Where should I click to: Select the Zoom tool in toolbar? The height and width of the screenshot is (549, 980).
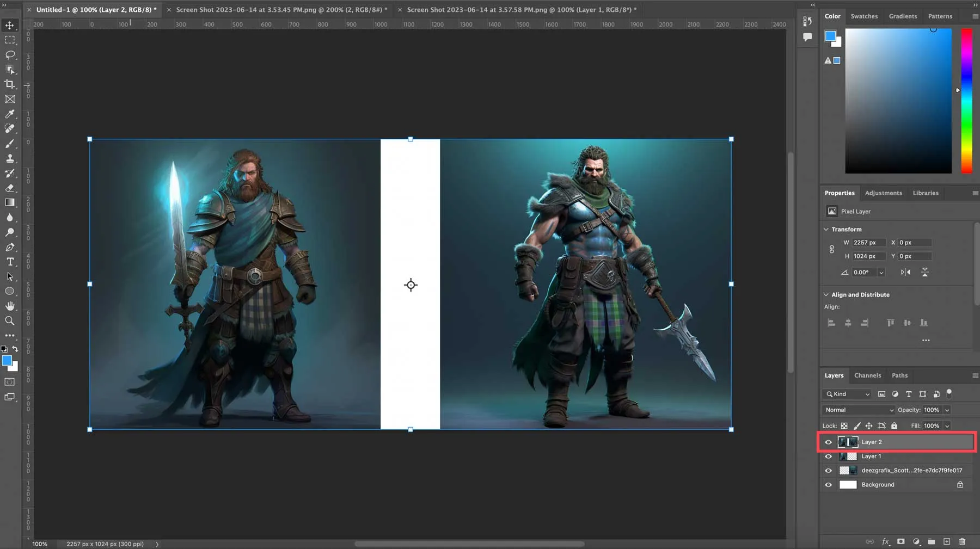(x=10, y=321)
